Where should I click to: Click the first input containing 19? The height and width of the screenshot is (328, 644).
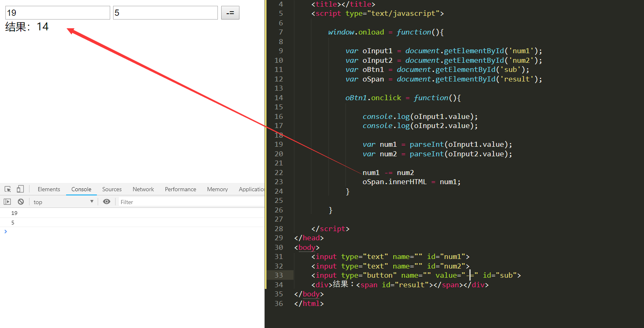(x=57, y=12)
